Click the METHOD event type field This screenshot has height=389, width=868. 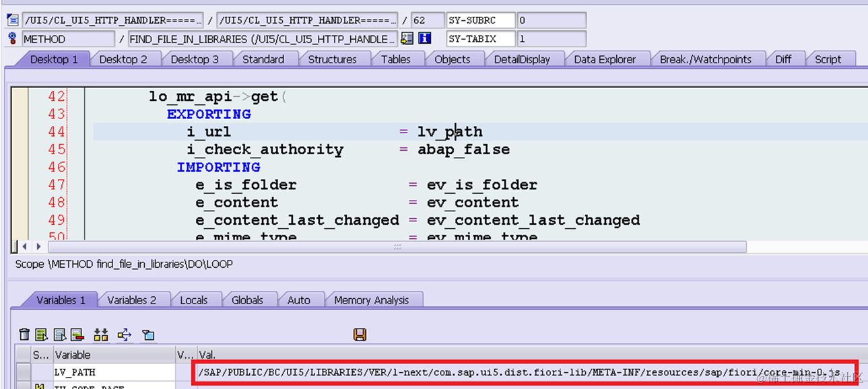tap(69, 39)
